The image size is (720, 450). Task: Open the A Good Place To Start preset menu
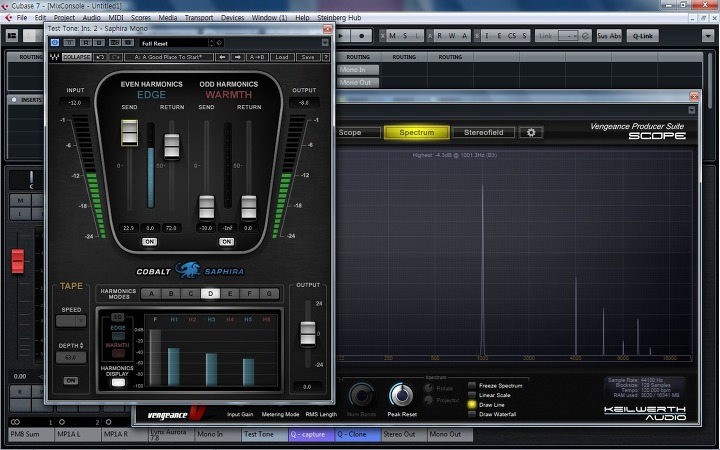169,57
